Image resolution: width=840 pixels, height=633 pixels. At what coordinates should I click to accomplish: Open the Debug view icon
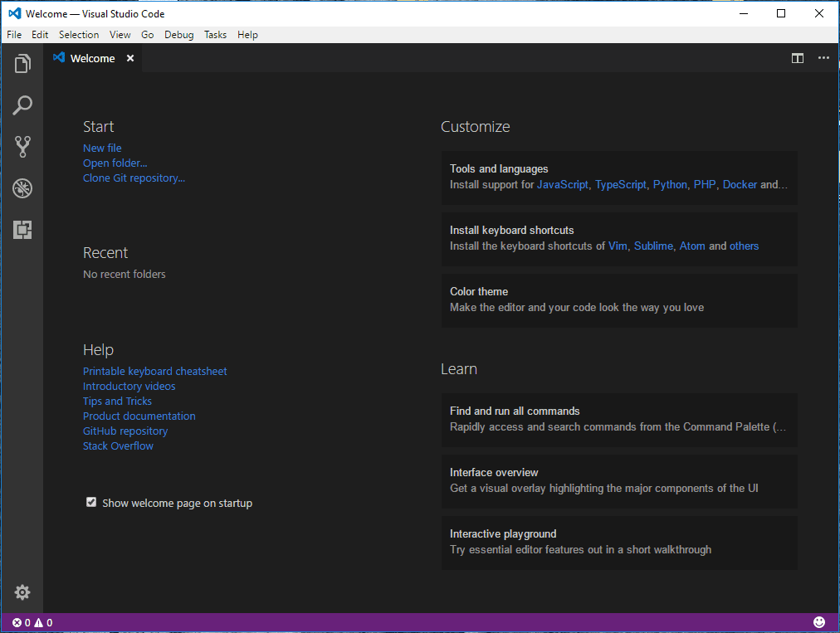click(22, 188)
